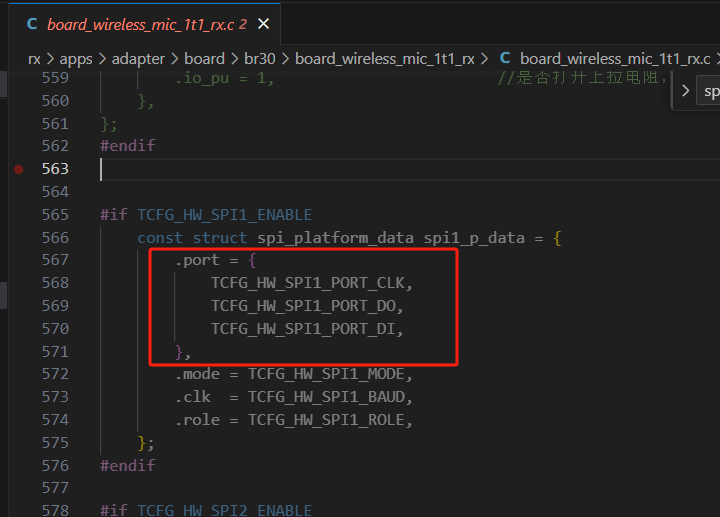Click TCFG_HW_SPI1_BAUD value
720x517 pixels.
(x=326, y=397)
